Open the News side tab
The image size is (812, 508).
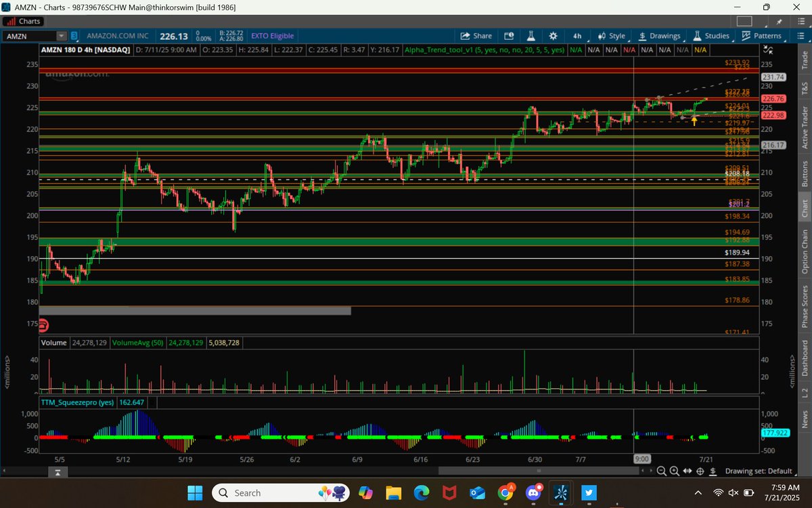pyautogui.click(x=805, y=419)
